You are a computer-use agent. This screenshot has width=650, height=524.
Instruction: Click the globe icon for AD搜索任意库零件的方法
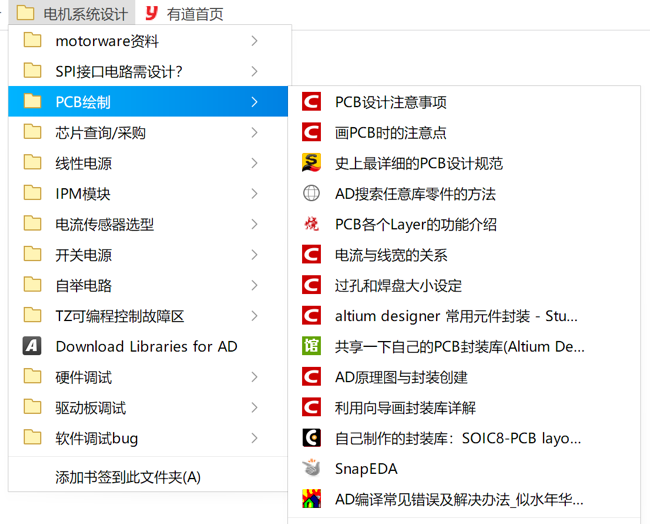pos(312,194)
